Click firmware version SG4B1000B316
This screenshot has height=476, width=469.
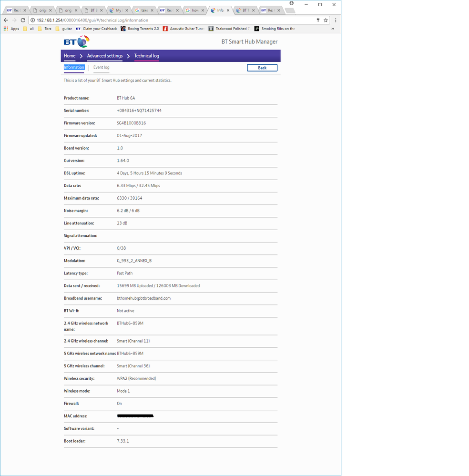[131, 123]
